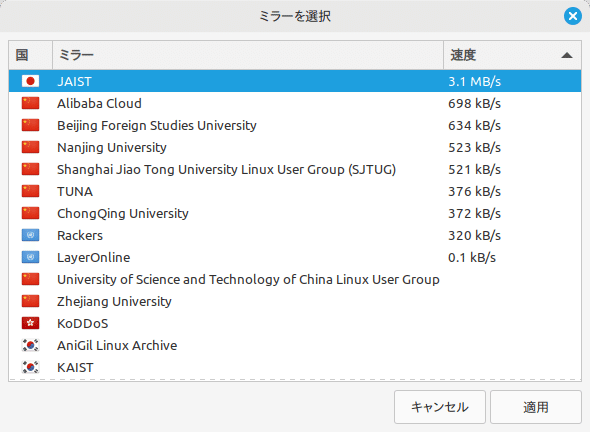Screen dimensions: 590x432
Task: Choose the Zhejiang University mirror
Action: [295, 301]
